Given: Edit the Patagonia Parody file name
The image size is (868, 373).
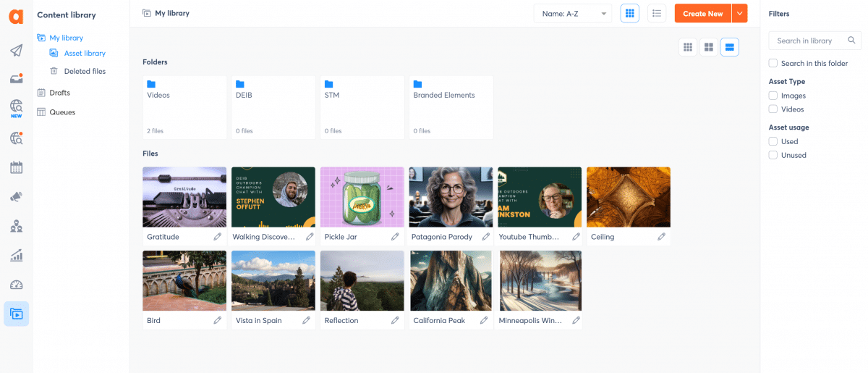Looking at the screenshot, I should [x=486, y=237].
